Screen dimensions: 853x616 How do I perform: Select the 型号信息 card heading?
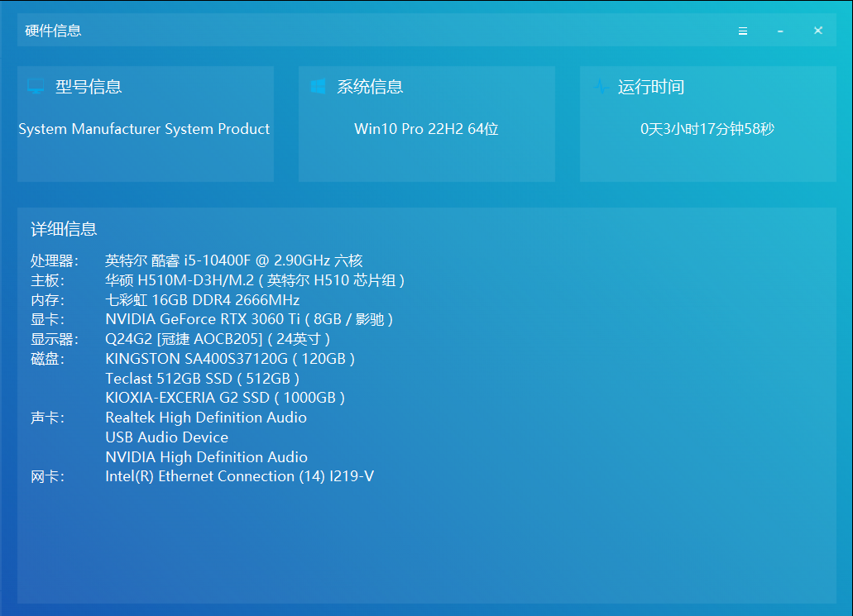click(89, 87)
